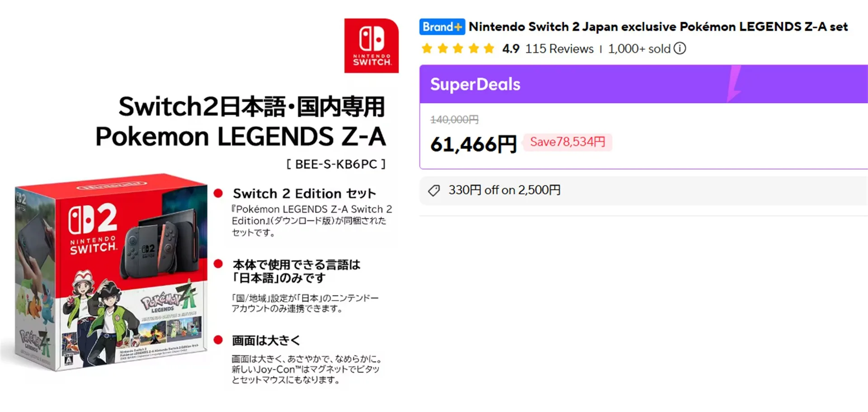Click the 61,466円 sale price
This screenshot has height=412, width=868.
473,145
